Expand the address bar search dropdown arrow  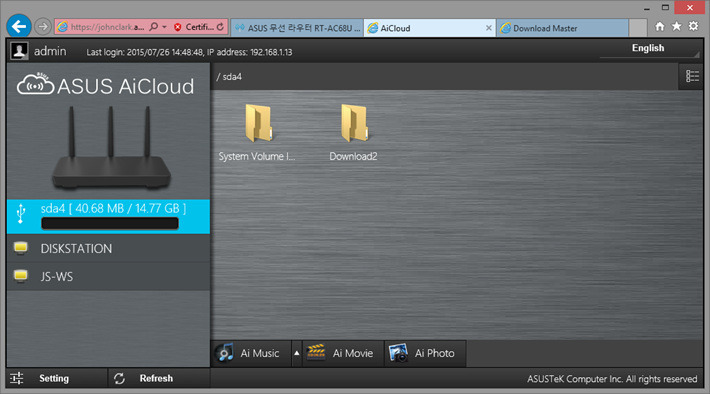pos(164,27)
